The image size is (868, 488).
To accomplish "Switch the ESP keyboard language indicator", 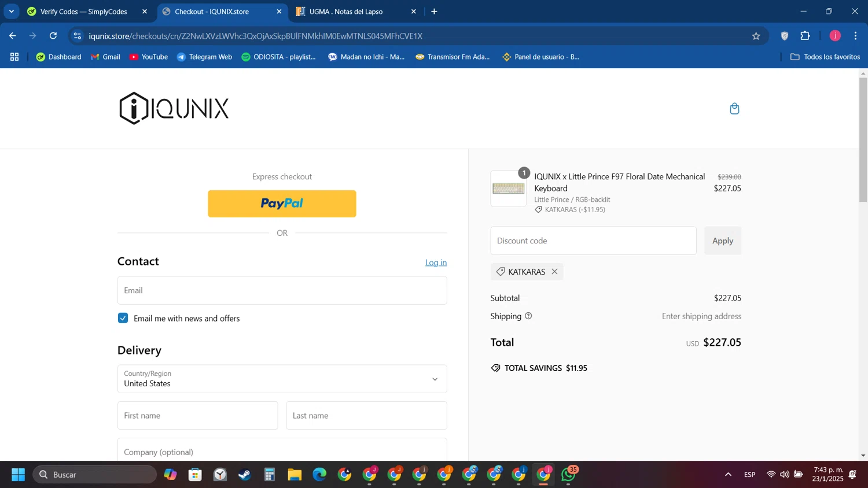I will click(750, 475).
